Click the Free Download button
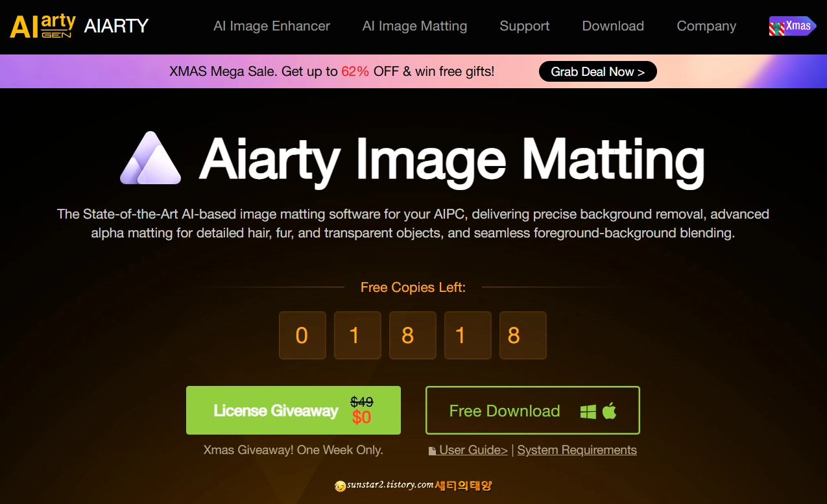Screen dimensions: 827x504 click(533, 411)
